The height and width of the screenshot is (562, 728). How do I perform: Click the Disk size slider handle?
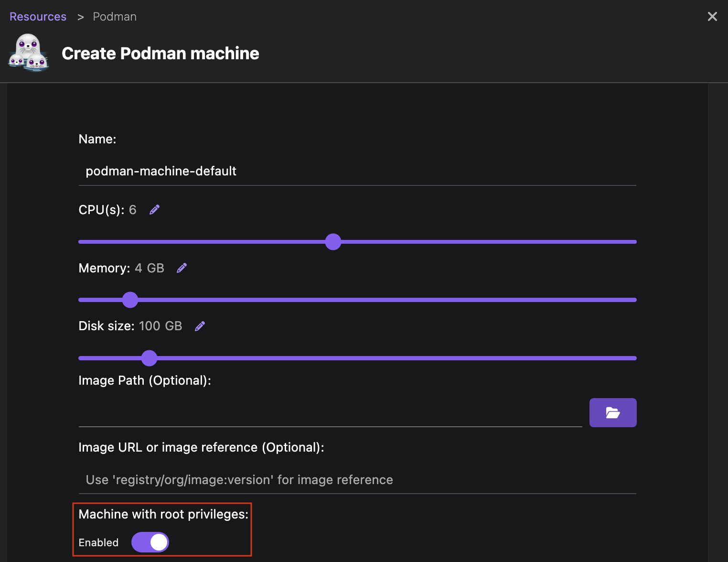150,358
